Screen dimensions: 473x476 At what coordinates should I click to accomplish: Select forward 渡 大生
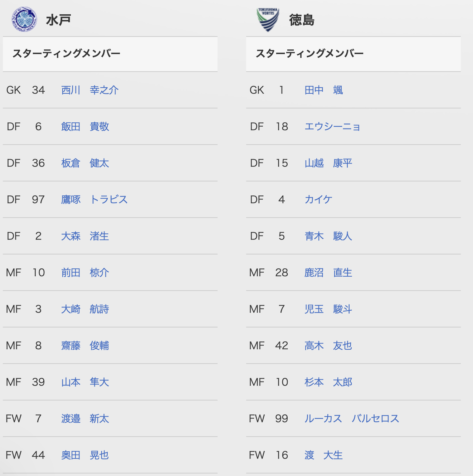point(324,455)
